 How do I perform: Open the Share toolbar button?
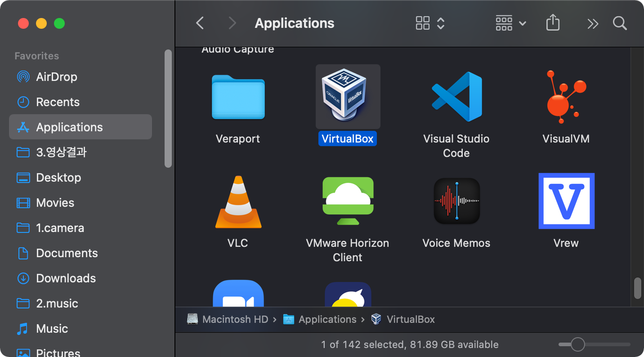[553, 22]
